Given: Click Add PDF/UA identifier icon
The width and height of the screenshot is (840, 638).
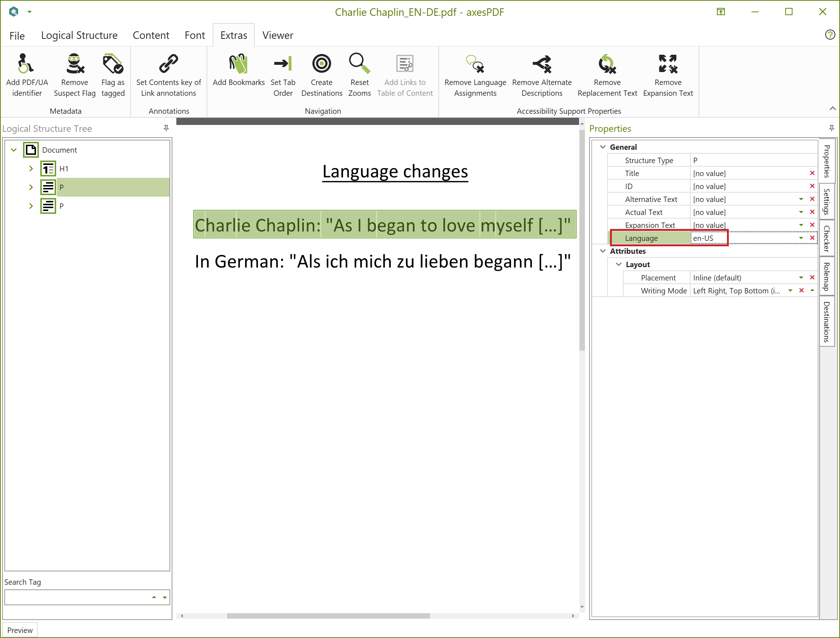Looking at the screenshot, I should coord(26,63).
